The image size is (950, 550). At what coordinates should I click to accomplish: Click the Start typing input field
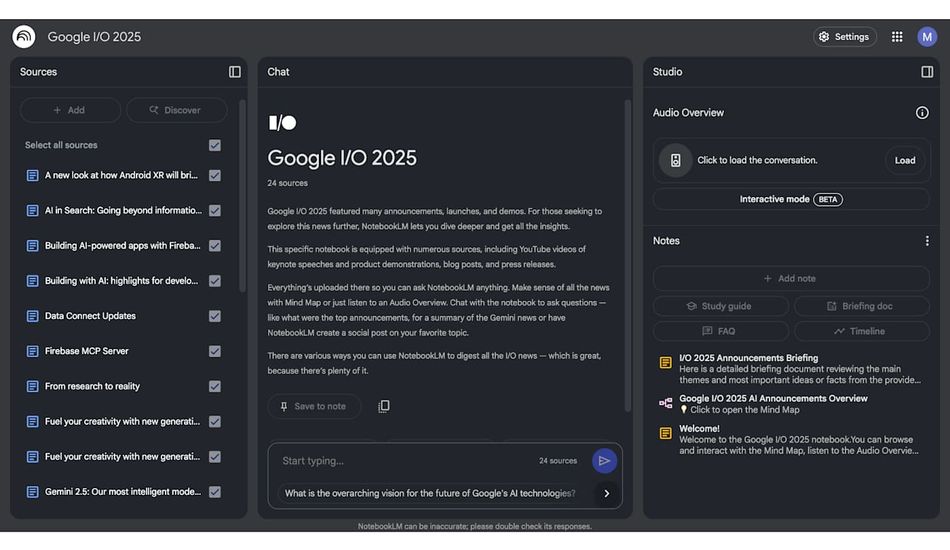click(400, 461)
